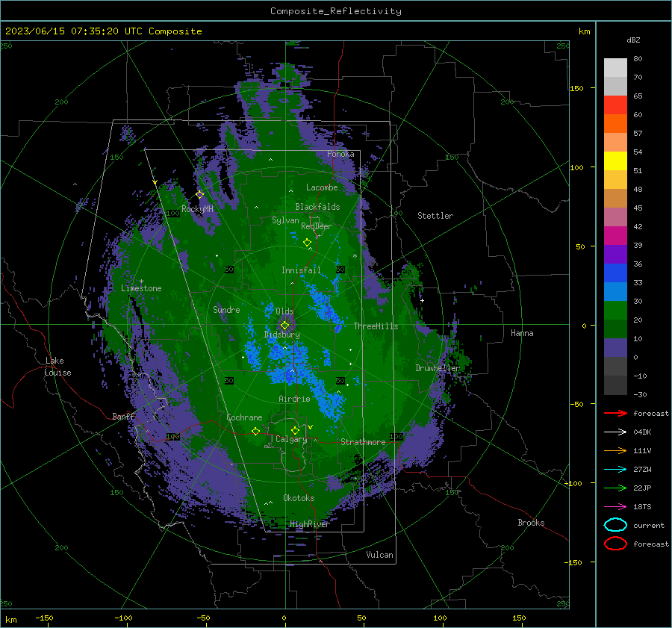
Task: Click the orange 111V arrow icon
Action: (615, 450)
